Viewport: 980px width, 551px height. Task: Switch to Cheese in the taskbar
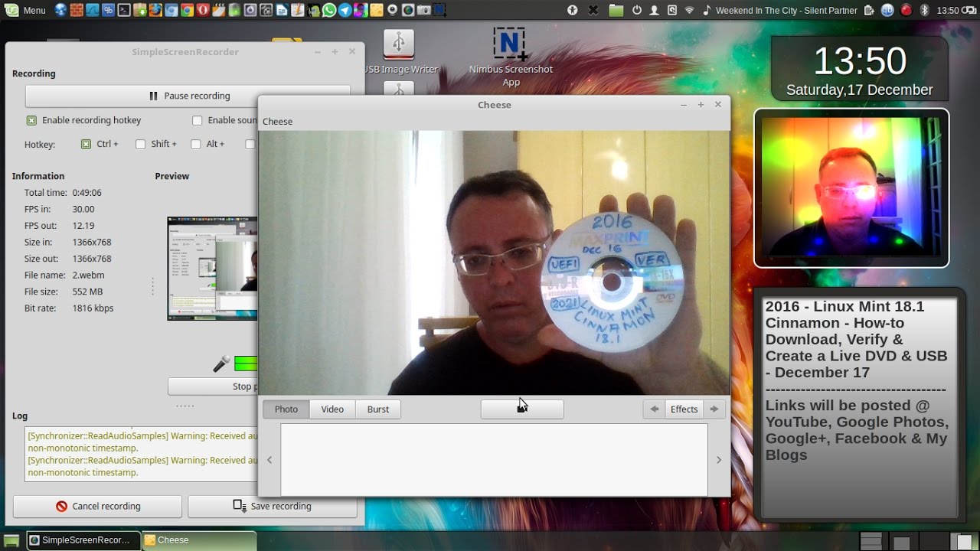pyautogui.click(x=199, y=540)
